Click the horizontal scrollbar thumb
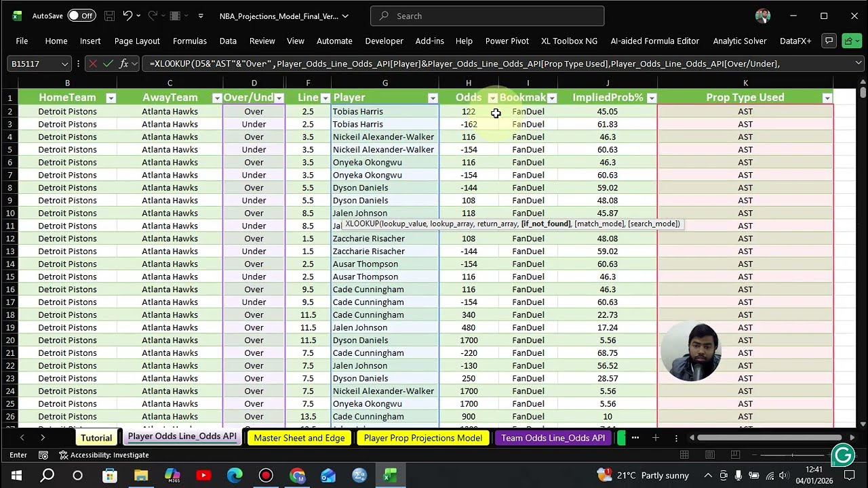 [770, 438]
